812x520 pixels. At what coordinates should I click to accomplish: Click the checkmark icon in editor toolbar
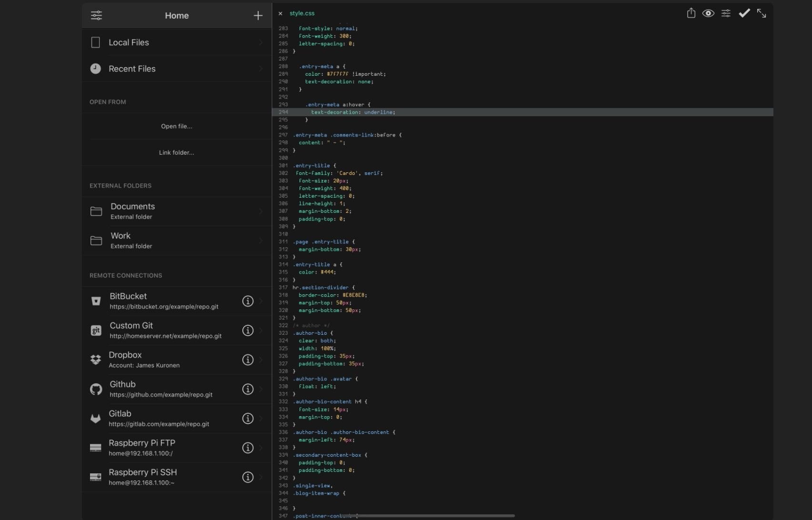(744, 13)
